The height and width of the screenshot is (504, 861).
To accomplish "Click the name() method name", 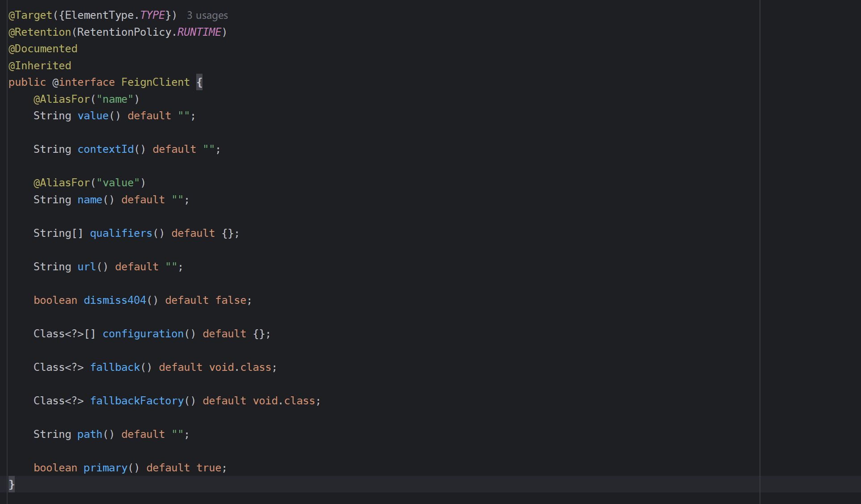I will click(90, 200).
